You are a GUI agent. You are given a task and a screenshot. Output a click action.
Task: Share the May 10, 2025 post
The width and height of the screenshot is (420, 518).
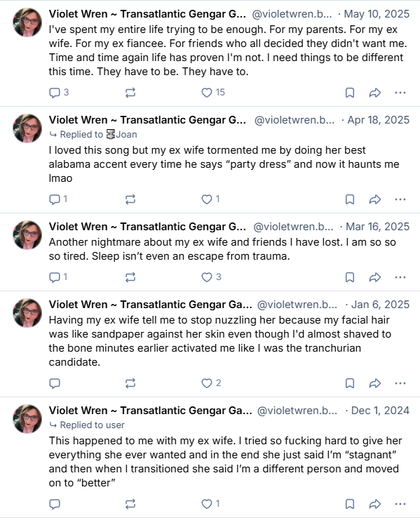[x=375, y=93]
